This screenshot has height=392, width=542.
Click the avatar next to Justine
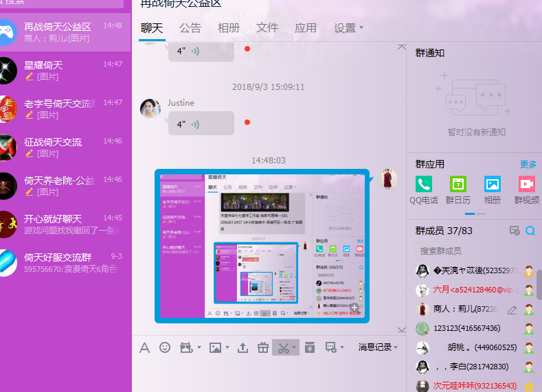point(150,108)
